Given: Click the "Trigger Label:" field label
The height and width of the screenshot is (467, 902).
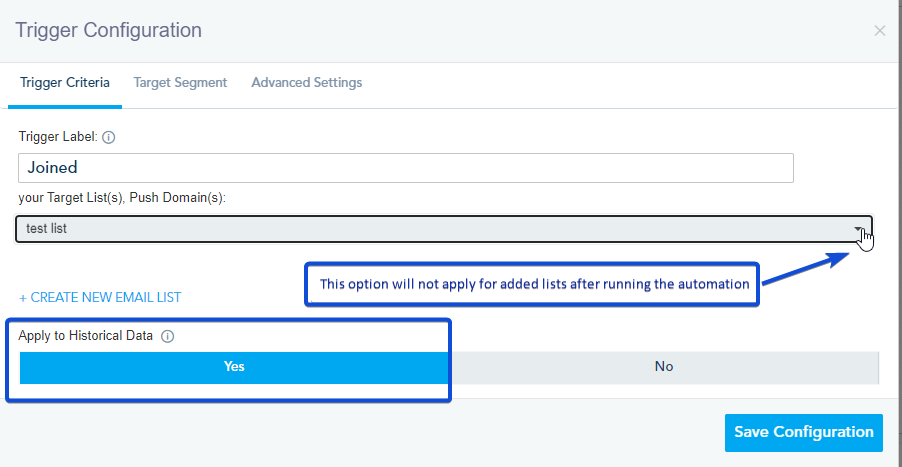Looking at the screenshot, I should [x=58, y=137].
